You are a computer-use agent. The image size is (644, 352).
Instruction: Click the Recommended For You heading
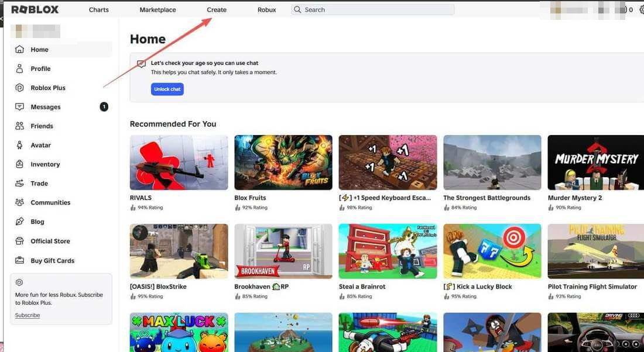point(173,124)
